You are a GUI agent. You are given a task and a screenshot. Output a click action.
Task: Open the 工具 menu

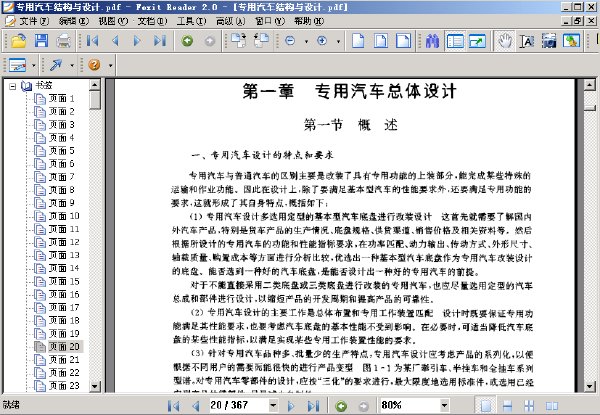pos(191,21)
